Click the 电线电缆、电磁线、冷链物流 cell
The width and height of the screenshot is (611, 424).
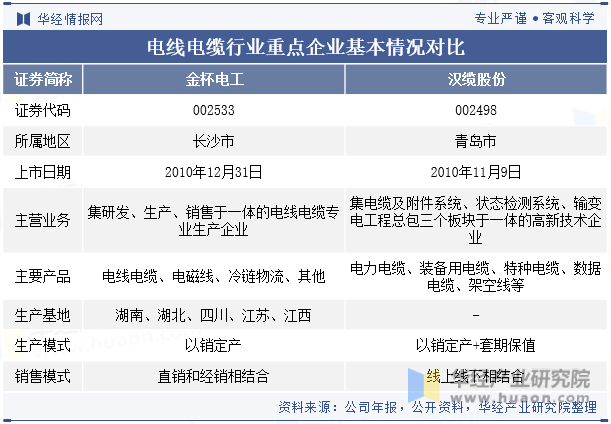tap(214, 276)
